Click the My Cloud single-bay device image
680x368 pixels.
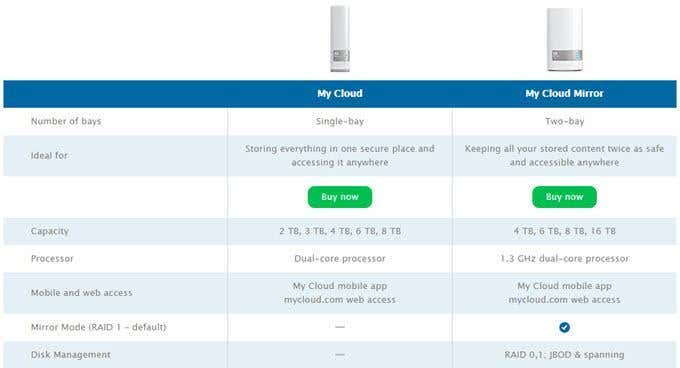pyautogui.click(x=340, y=39)
